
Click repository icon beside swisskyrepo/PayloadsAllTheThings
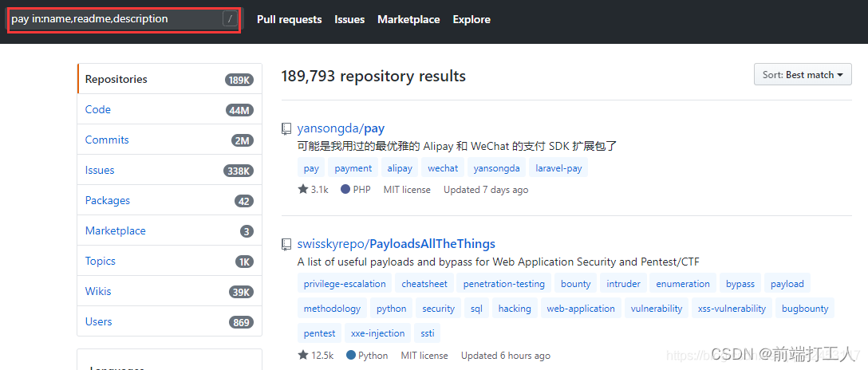[x=286, y=244]
